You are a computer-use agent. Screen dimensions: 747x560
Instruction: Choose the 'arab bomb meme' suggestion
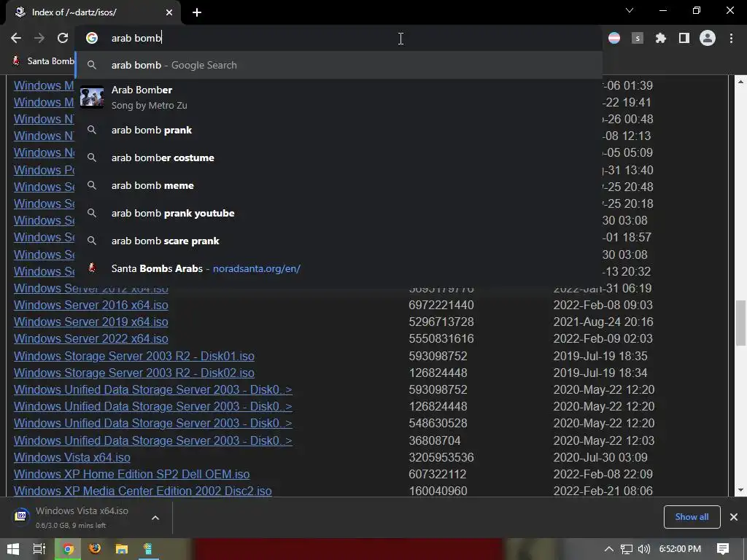[338, 185]
